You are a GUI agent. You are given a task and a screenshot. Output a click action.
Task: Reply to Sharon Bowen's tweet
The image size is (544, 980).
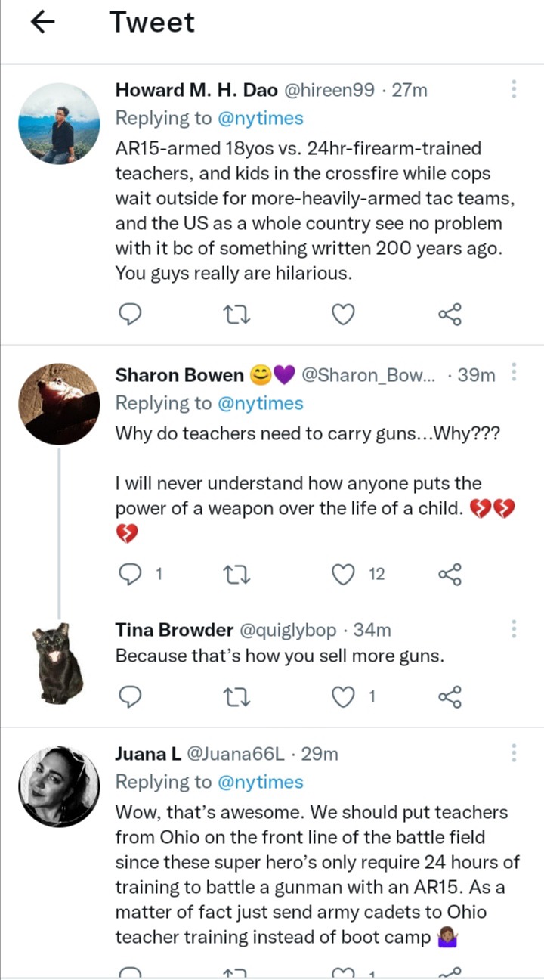tap(131, 575)
